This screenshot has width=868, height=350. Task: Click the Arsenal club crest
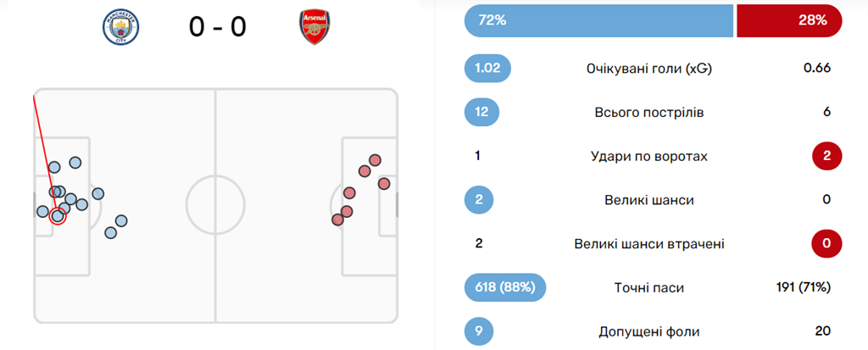click(314, 28)
